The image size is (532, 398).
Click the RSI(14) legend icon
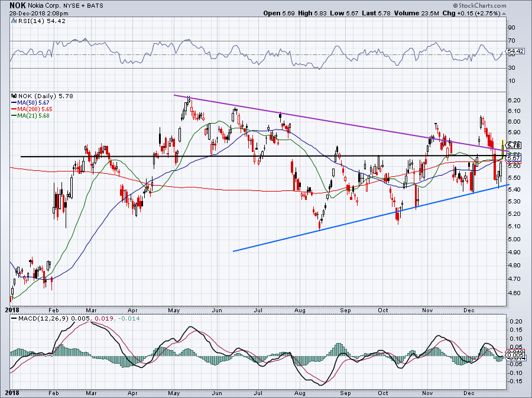(x=14, y=21)
